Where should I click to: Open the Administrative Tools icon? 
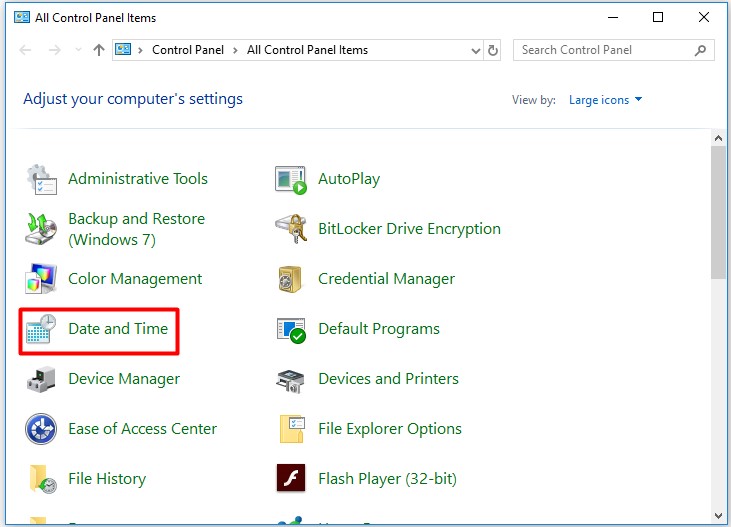[41, 179]
